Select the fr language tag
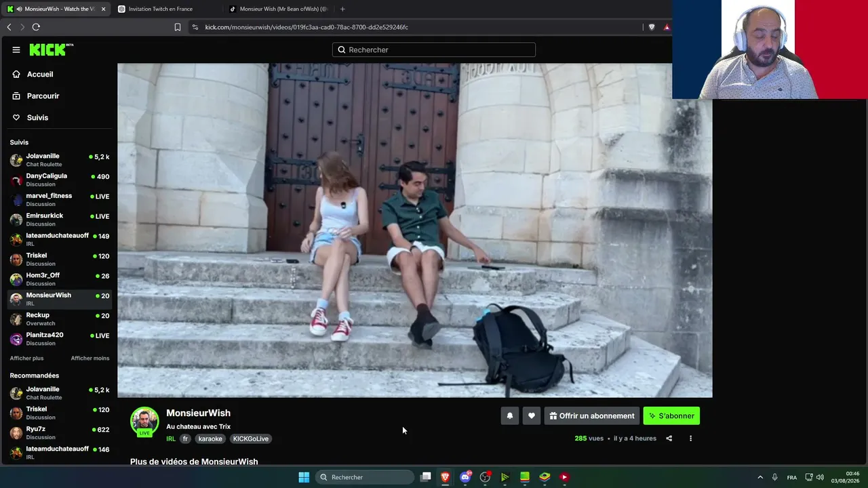 click(x=185, y=439)
